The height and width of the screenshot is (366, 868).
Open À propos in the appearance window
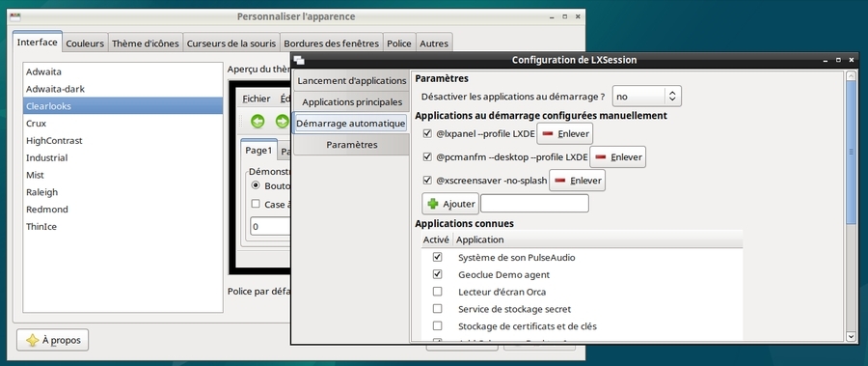(x=53, y=340)
